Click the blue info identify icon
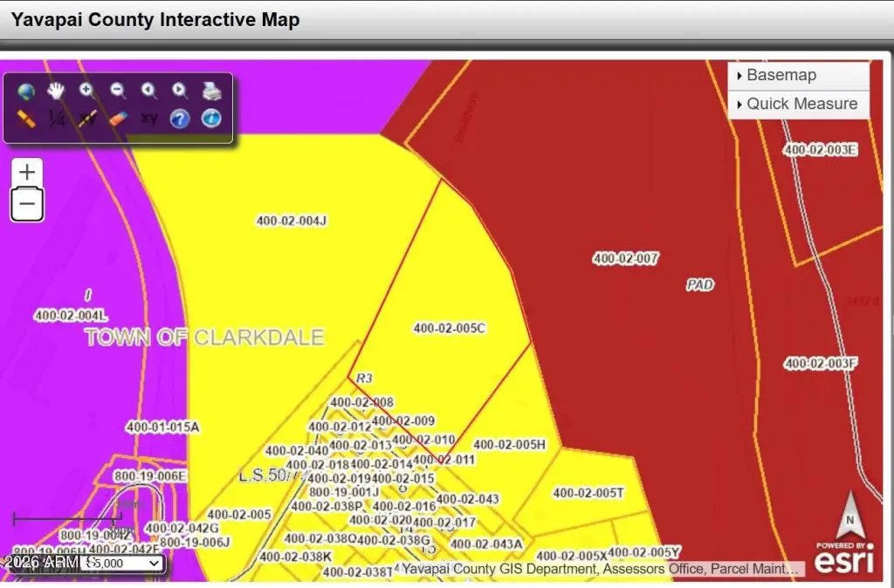 211,119
